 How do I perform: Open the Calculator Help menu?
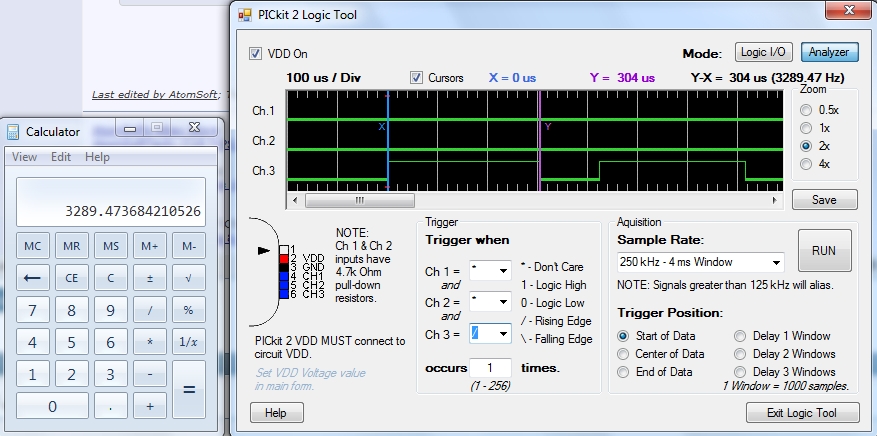[97, 157]
